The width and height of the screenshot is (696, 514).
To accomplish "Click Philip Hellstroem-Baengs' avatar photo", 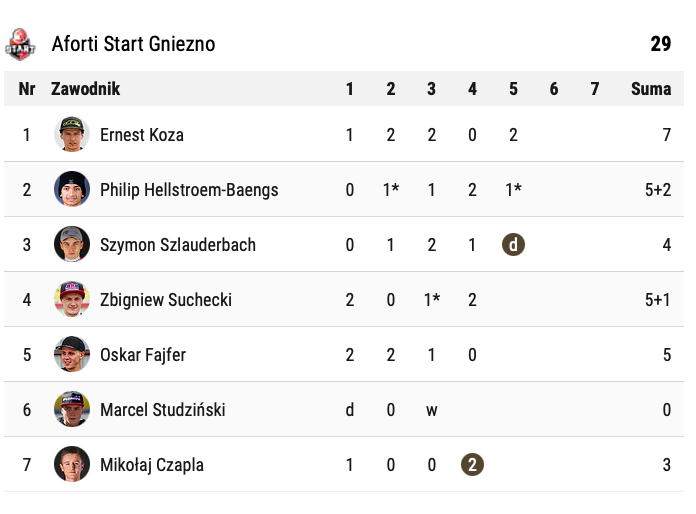I will point(72,190).
